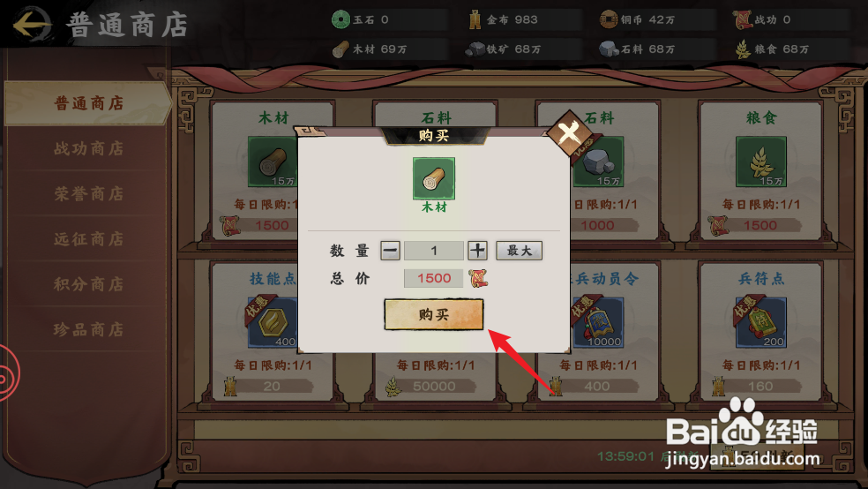Click the 购买 buy button
The width and height of the screenshot is (868, 489).
coord(433,314)
